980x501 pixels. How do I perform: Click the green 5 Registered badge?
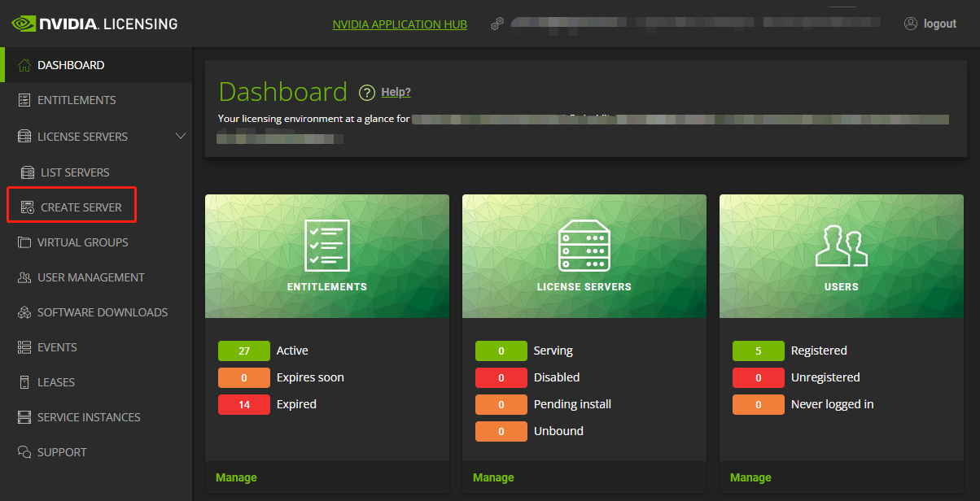pyautogui.click(x=759, y=351)
